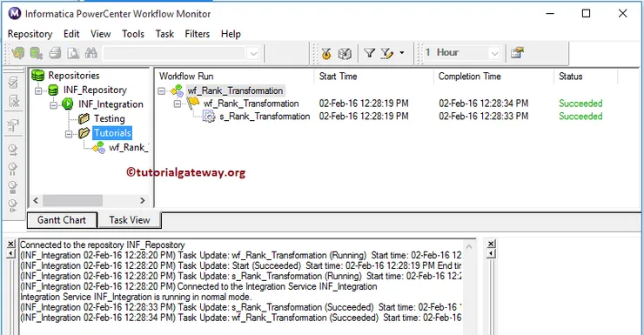
Task: Click the green INF_Integration service icon
Action: [68, 104]
